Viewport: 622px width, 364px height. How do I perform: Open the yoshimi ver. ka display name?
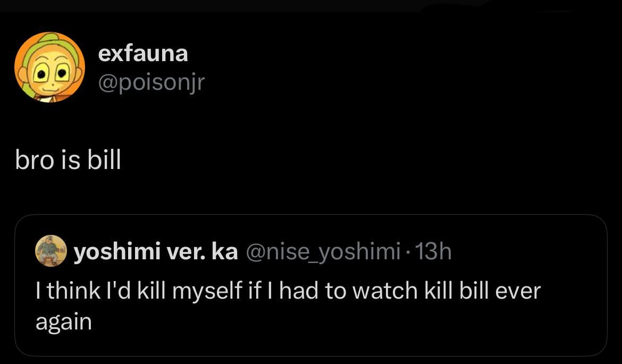pyautogui.click(x=155, y=252)
